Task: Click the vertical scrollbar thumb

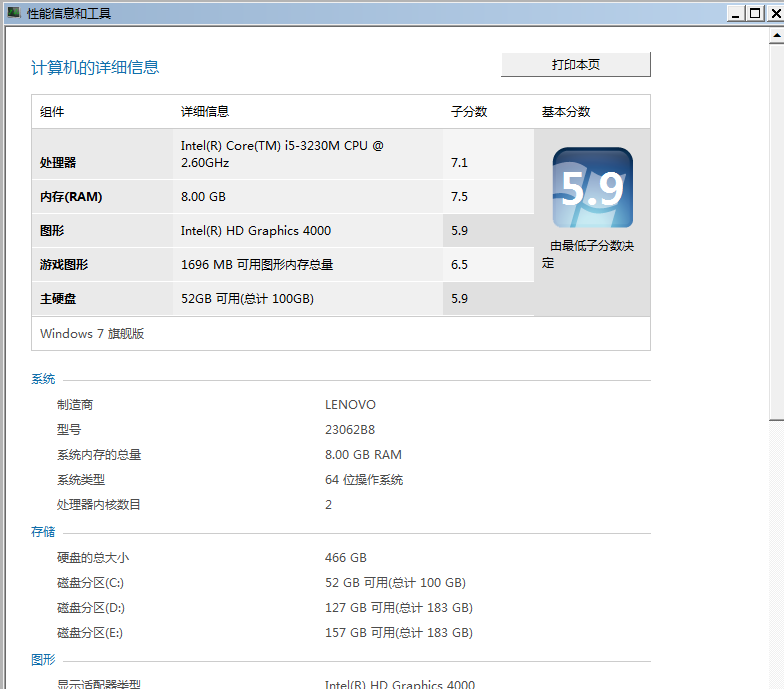Action: (776, 232)
